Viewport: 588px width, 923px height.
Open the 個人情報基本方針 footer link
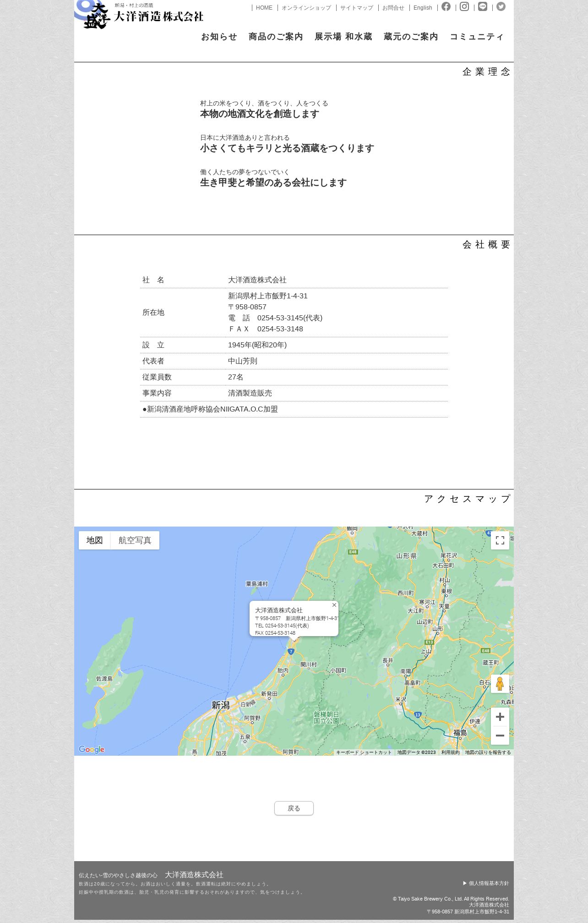point(486,883)
